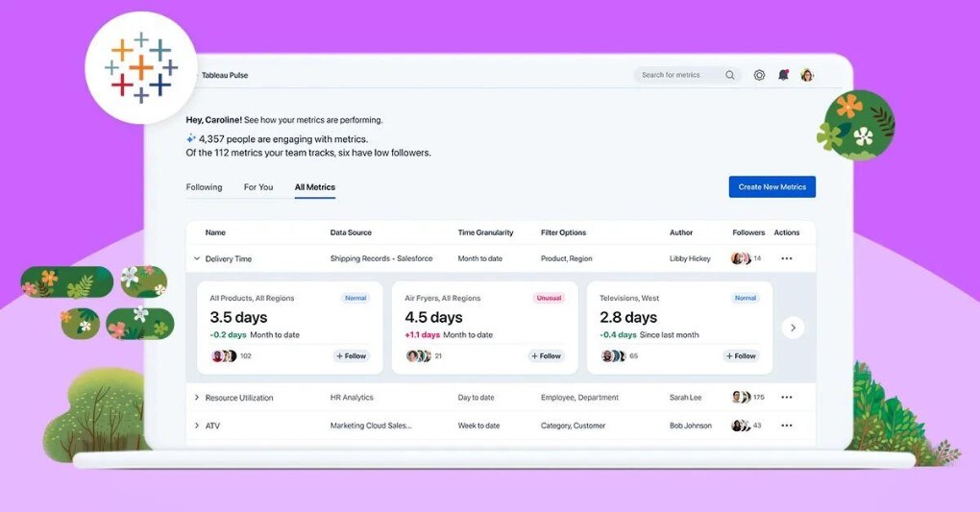Click the Product, Region filter text
The width and height of the screenshot is (980, 512).
pos(566,258)
